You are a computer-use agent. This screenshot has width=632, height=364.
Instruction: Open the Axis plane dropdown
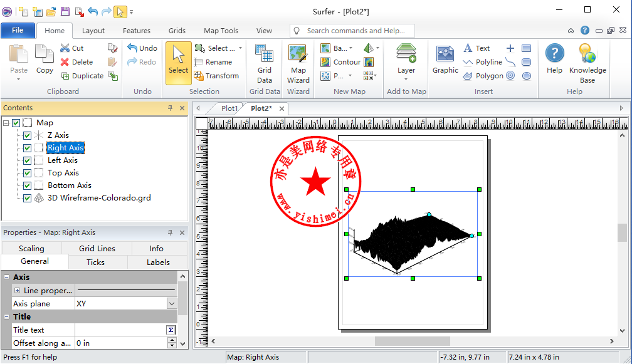pos(172,304)
